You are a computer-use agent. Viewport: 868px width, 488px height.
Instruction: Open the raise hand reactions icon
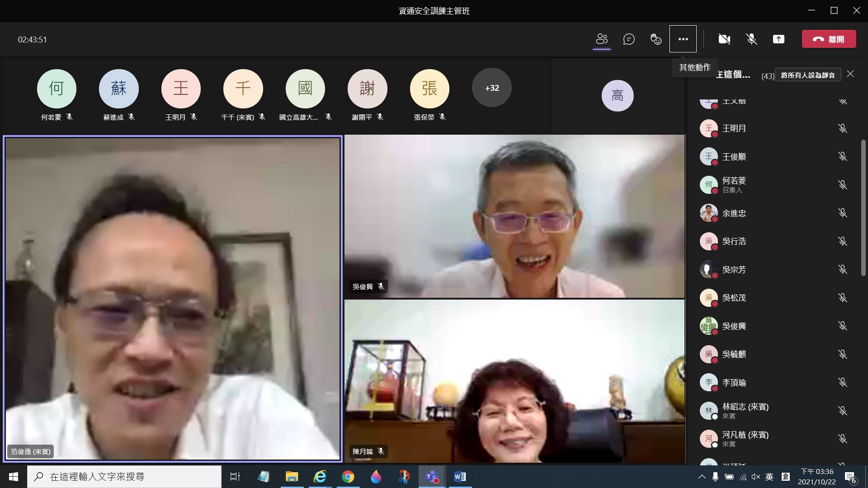[x=656, y=39]
